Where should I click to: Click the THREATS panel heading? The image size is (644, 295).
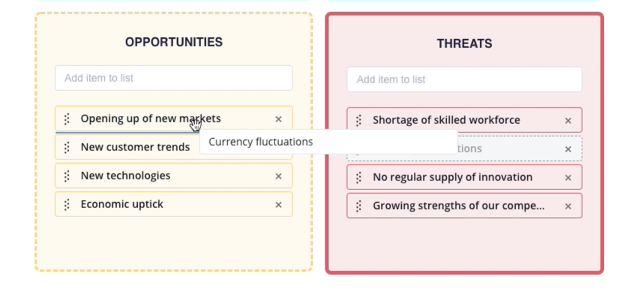[x=464, y=44]
